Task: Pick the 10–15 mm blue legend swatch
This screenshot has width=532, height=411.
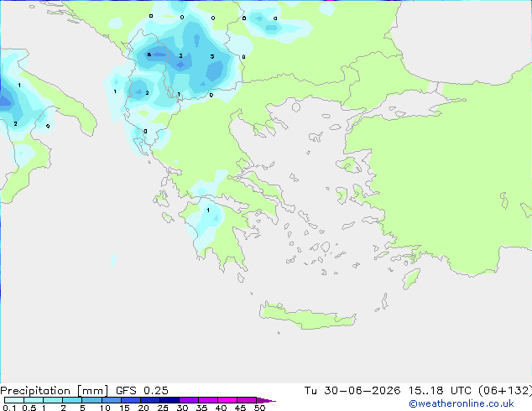Action: (x=111, y=400)
